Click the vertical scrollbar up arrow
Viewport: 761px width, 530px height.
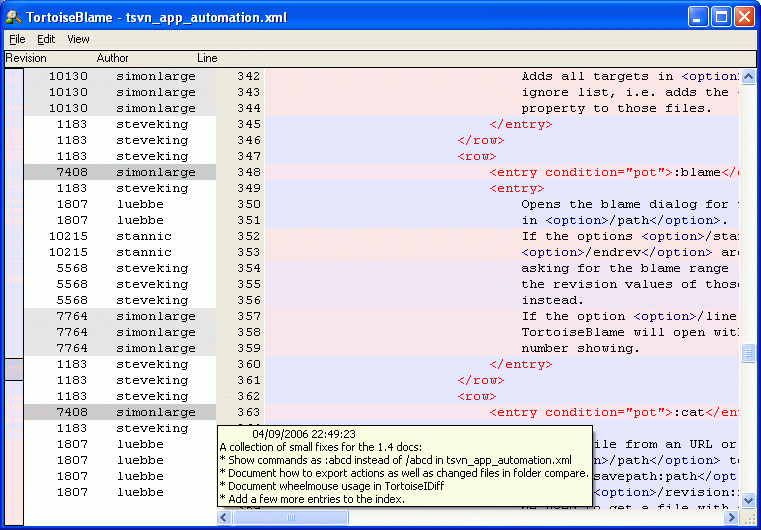click(748, 76)
